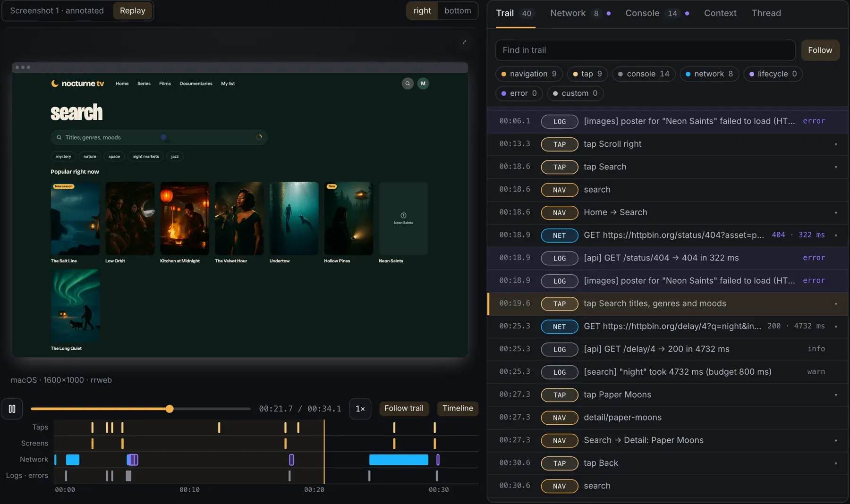The width and height of the screenshot is (850, 504).
Task: Click the night markets genre chip
Action: (145, 157)
